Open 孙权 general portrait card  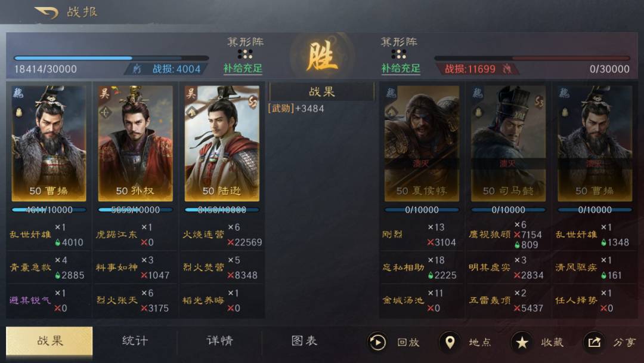click(x=135, y=143)
